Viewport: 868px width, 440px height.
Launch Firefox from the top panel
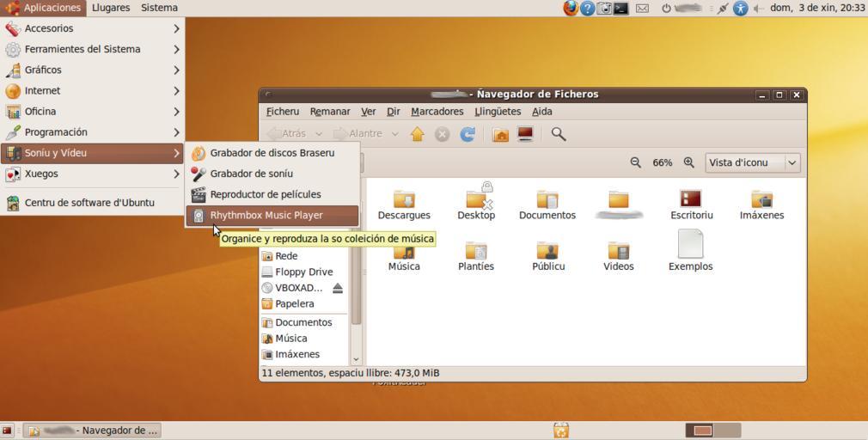coord(571,8)
